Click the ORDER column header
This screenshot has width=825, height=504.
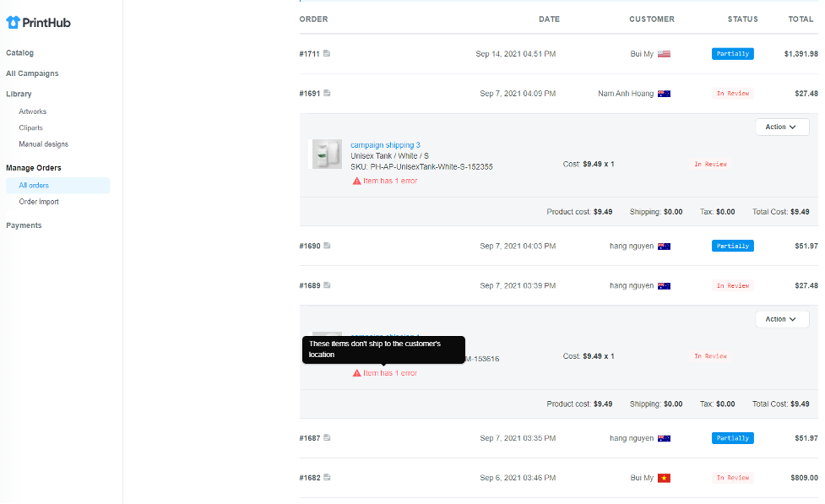tap(313, 19)
